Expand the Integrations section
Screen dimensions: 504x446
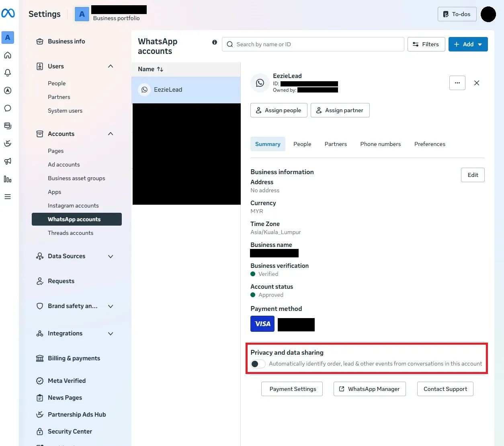(x=111, y=333)
